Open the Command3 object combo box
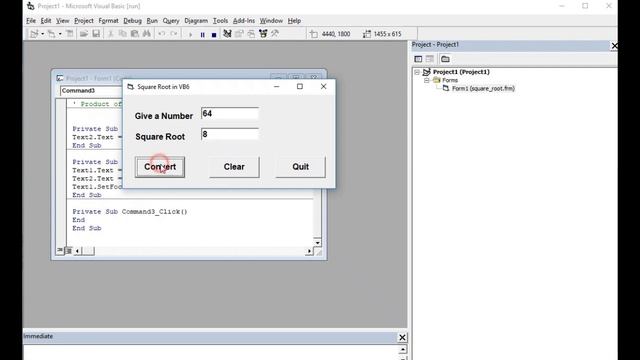 tap(91, 91)
